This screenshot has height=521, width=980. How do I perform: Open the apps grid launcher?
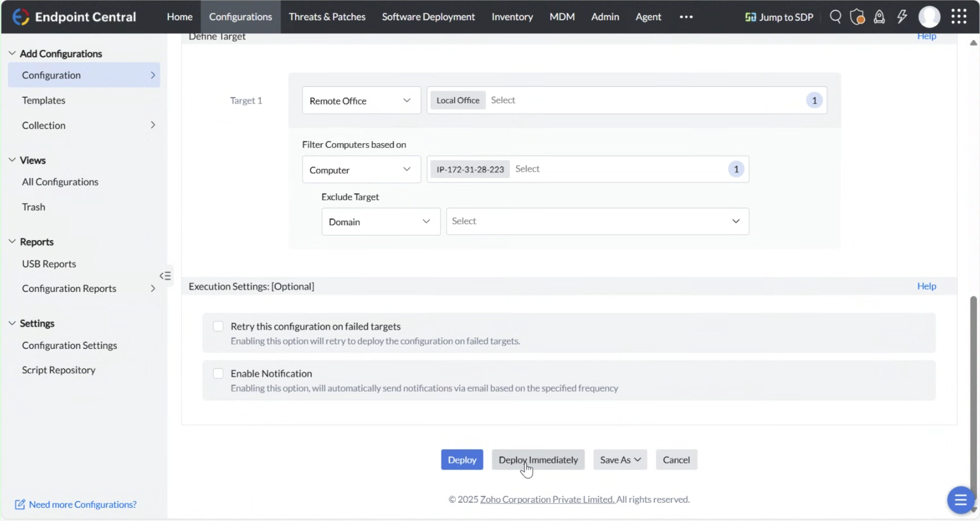[959, 17]
